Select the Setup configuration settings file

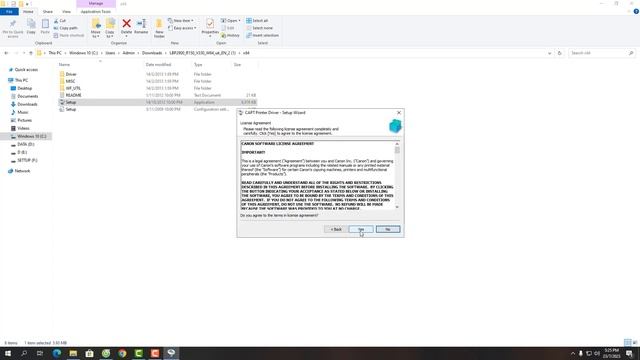[x=71, y=109]
